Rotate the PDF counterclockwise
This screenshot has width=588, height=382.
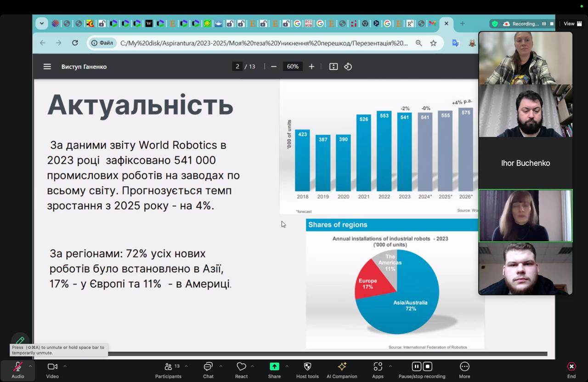[348, 67]
